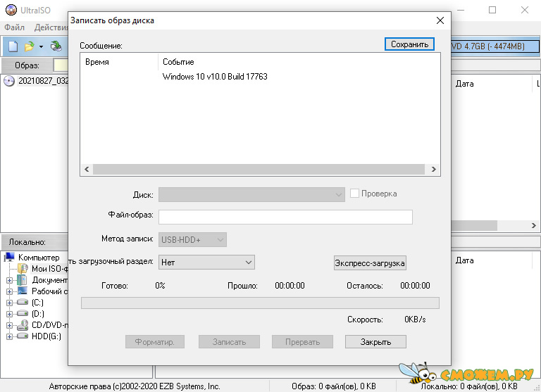Click the Время column header
This screenshot has width=541, height=392.
click(119, 62)
